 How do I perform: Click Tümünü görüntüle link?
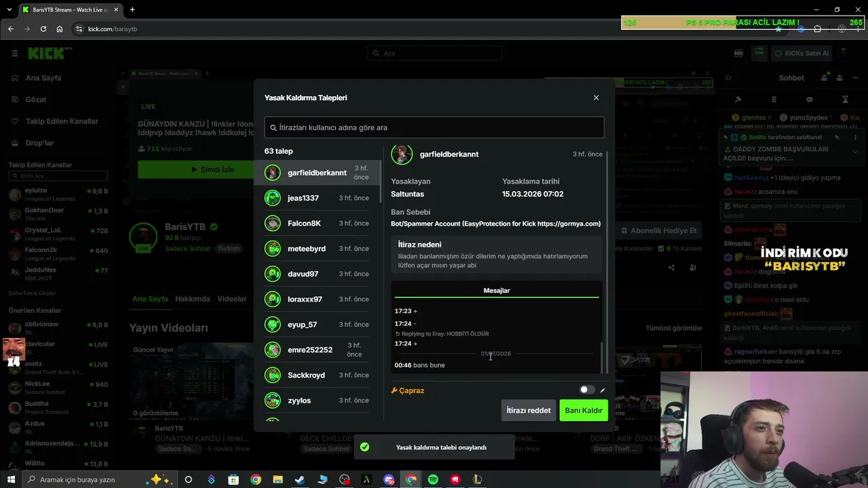click(673, 328)
